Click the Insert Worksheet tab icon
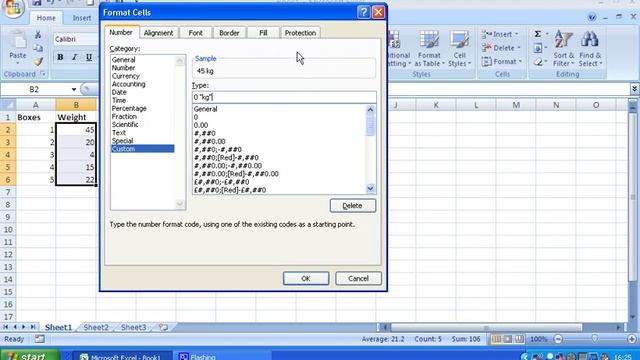This screenshot has height=360, width=640. [x=163, y=327]
